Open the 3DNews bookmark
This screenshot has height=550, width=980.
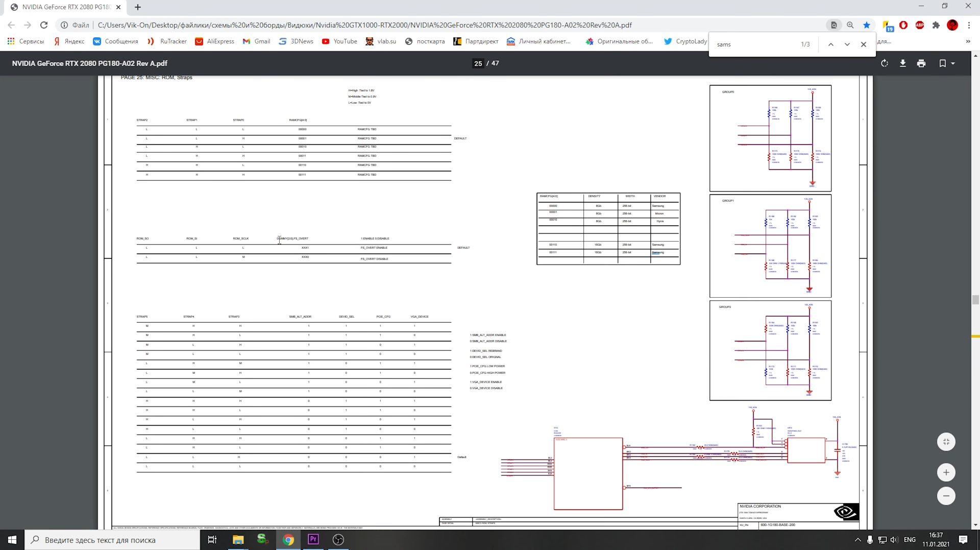(296, 41)
